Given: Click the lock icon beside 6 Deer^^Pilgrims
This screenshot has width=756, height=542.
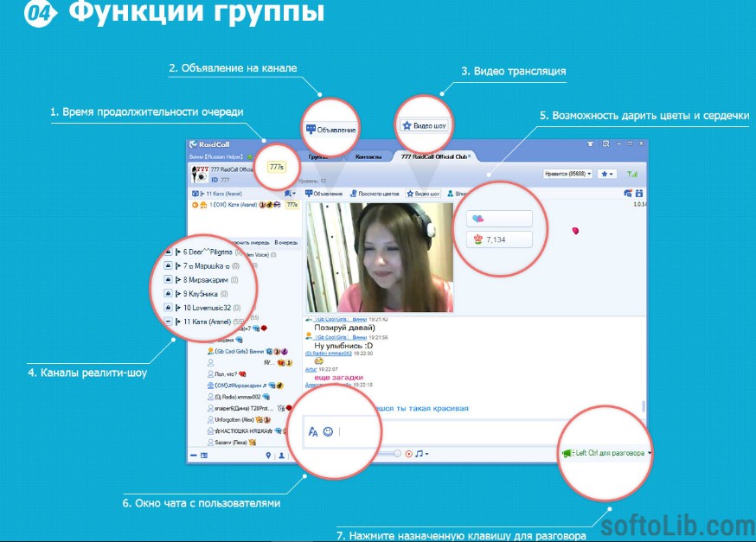Looking at the screenshot, I should tap(168, 252).
